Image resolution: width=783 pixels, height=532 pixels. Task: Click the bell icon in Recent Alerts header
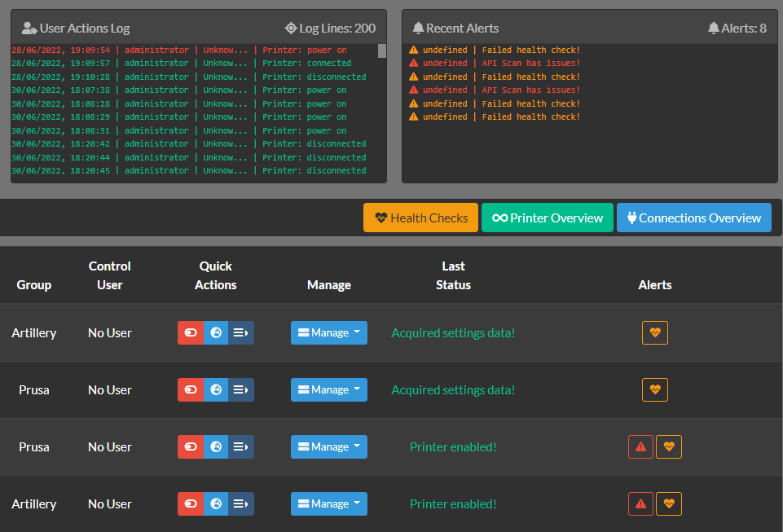point(419,28)
